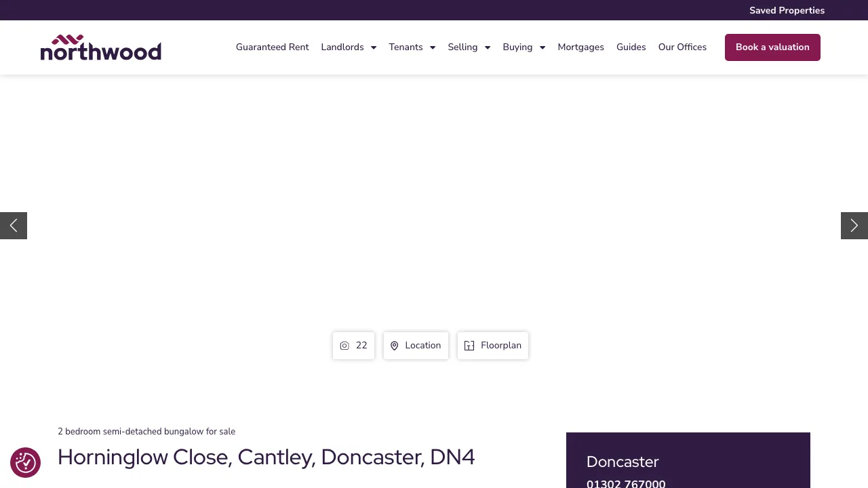Image resolution: width=868 pixels, height=488 pixels.
Task: Click the Horninglow Close property title
Action: pyautogui.click(x=266, y=457)
